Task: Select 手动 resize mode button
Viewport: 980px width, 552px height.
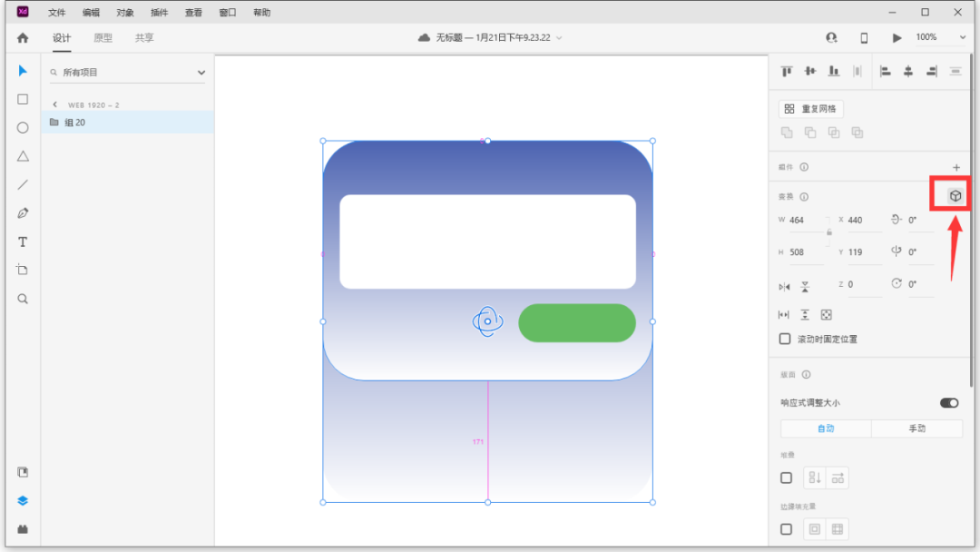Action: (x=916, y=429)
